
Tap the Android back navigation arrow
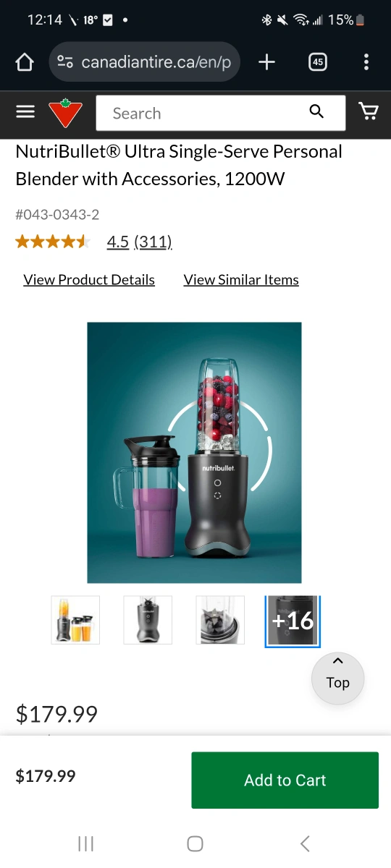[305, 843]
